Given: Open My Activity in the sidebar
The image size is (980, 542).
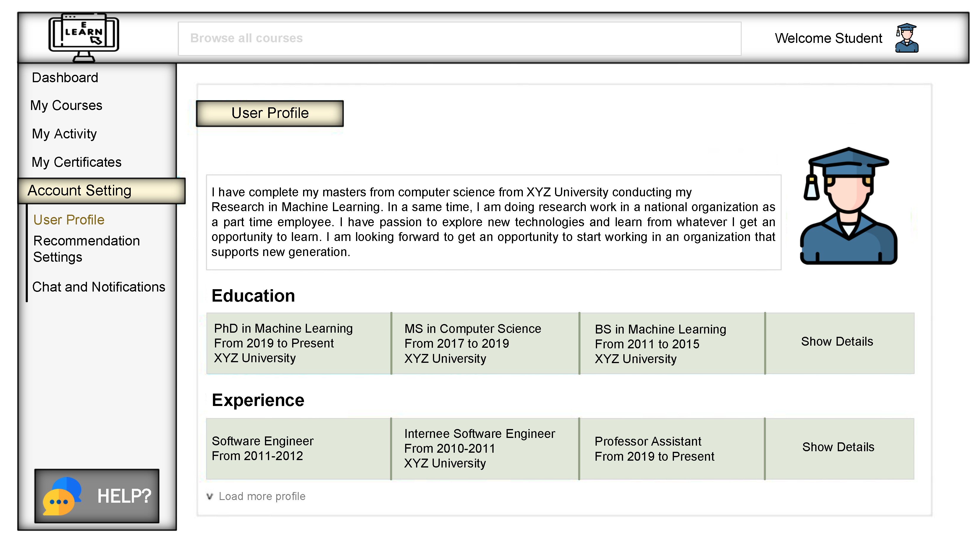Looking at the screenshot, I should 64,134.
